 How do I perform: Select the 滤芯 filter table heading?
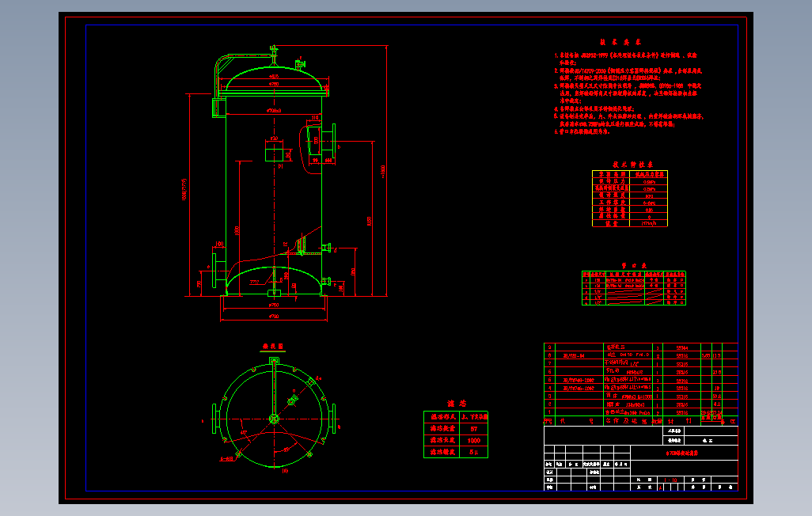(457, 404)
